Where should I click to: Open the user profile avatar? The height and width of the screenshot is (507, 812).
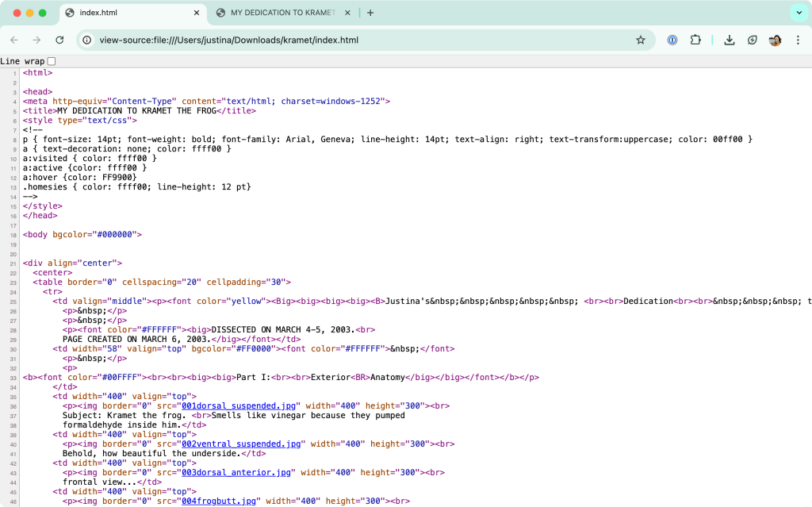pos(775,40)
